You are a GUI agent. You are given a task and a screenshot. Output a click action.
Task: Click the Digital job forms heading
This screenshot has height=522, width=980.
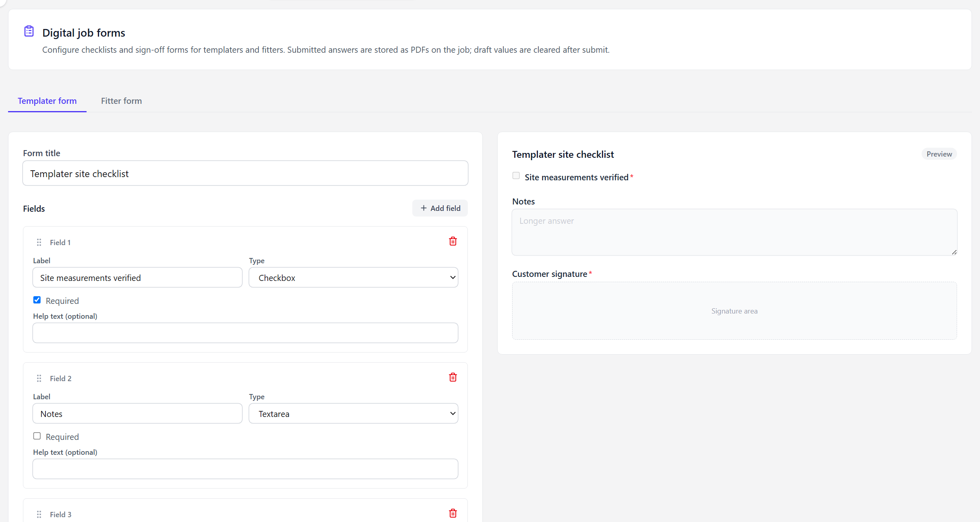tap(84, 33)
